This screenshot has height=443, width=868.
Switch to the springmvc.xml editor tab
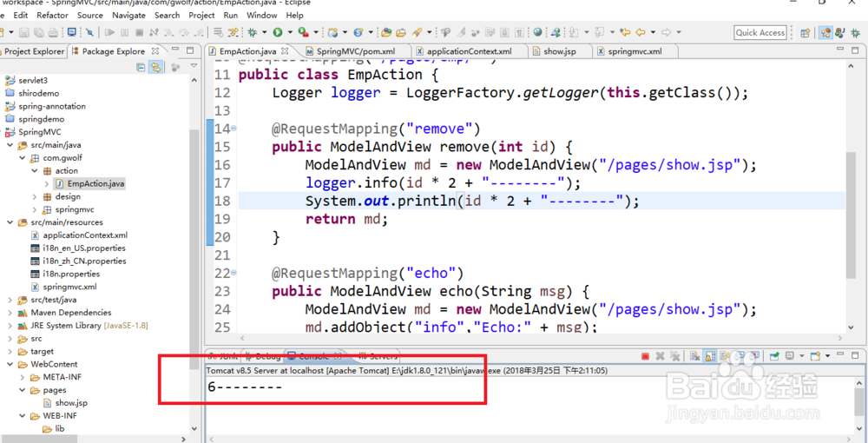point(635,51)
